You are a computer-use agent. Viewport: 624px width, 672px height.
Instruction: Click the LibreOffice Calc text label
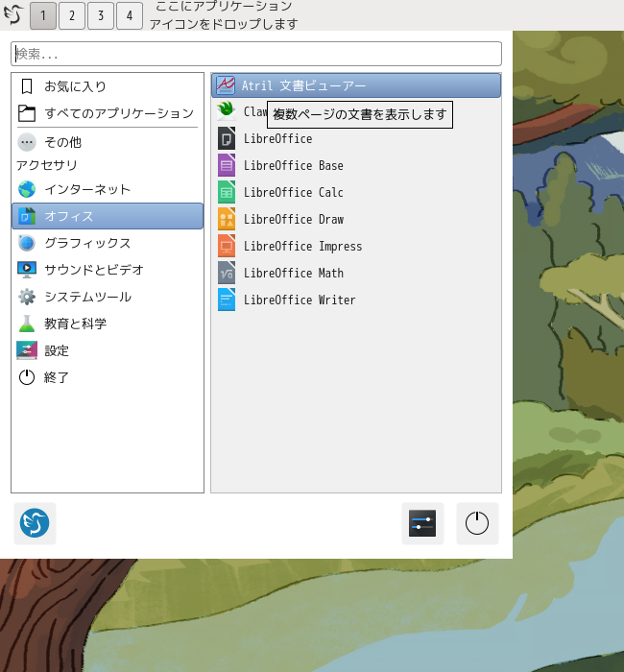click(x=294, y=192)
